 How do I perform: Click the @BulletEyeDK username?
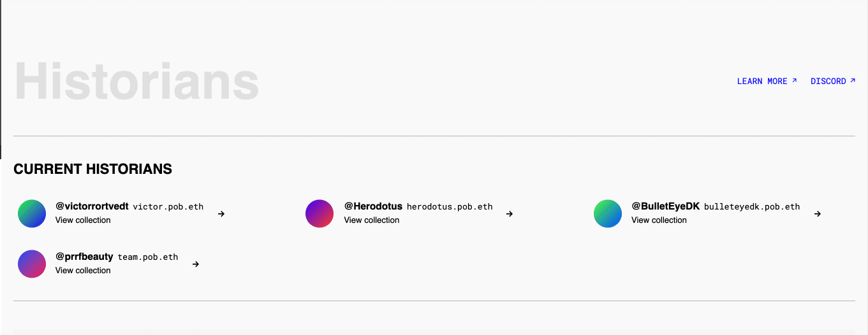(665, 206)
